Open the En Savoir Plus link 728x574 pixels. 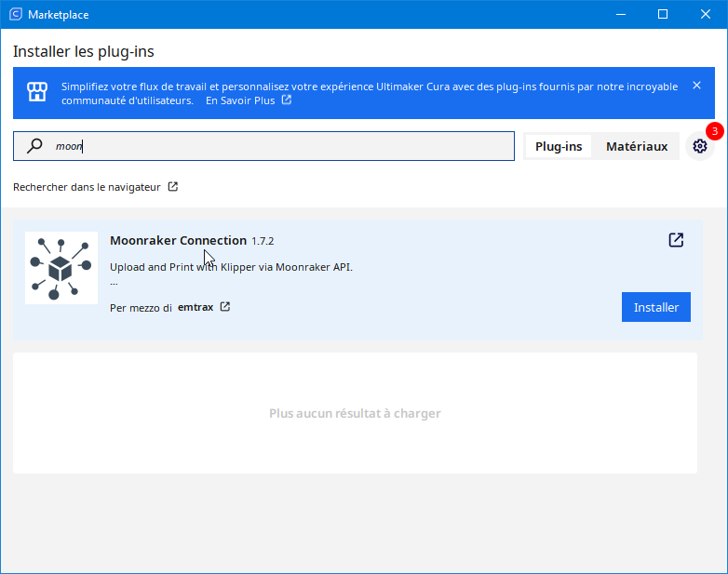coord(240,100)
